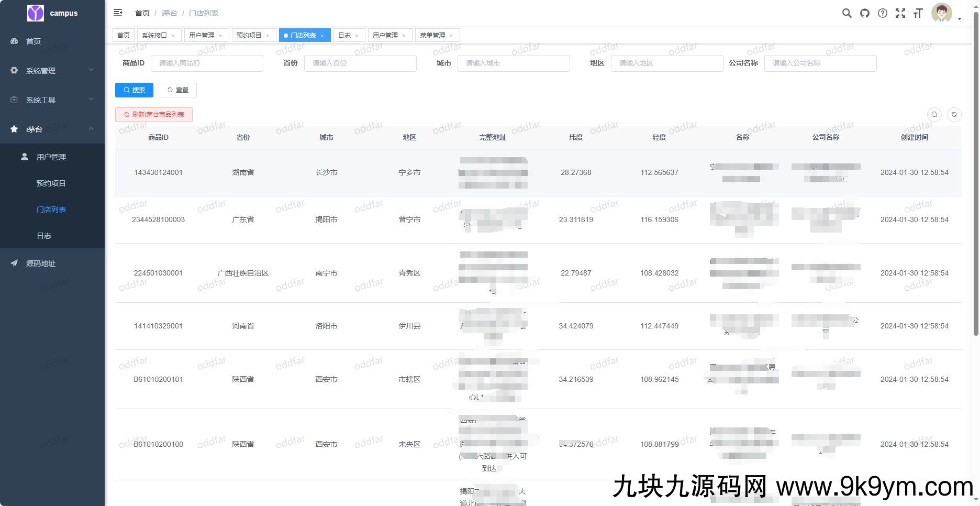Refresh the table with the circular-arrows icon
980x506 pixels.
[954, 114]
